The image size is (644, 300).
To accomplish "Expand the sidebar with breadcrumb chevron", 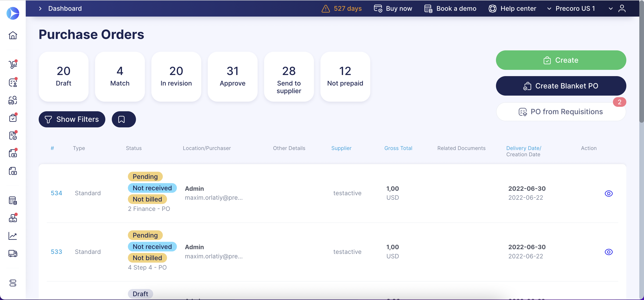I will pyautogui.click(x=40, y=9).
